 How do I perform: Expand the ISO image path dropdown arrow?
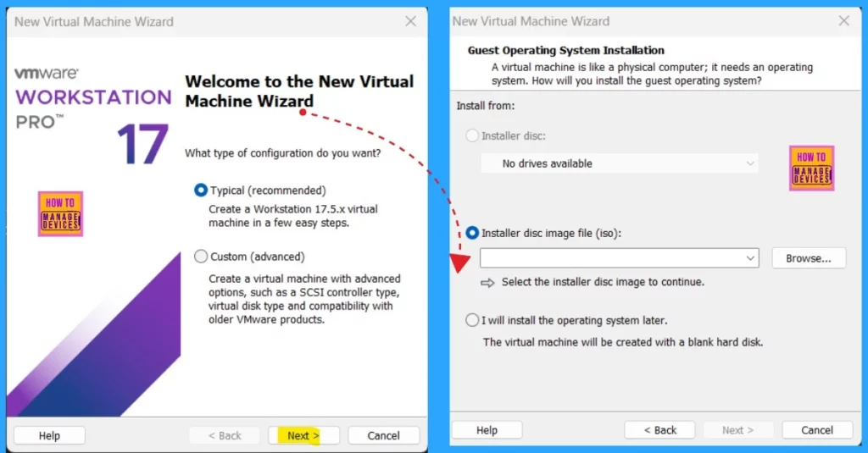point(749,258)
